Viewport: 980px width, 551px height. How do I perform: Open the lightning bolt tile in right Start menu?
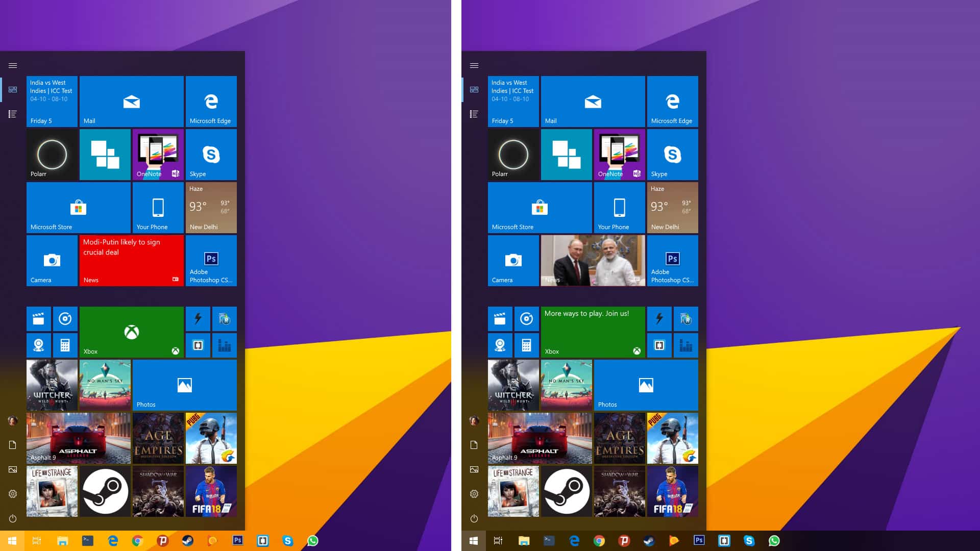(659, 319)
